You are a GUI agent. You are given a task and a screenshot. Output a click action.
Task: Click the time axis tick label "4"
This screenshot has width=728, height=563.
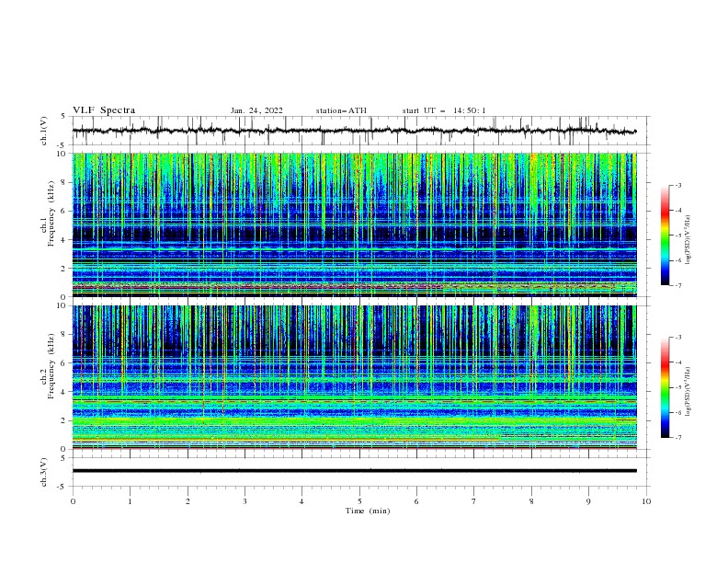301,501
